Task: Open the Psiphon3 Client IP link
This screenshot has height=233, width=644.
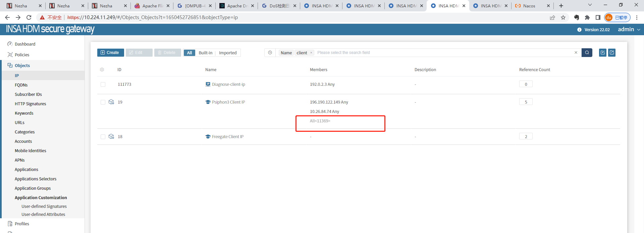Action: pyautogui.click(x=228, y=102)
